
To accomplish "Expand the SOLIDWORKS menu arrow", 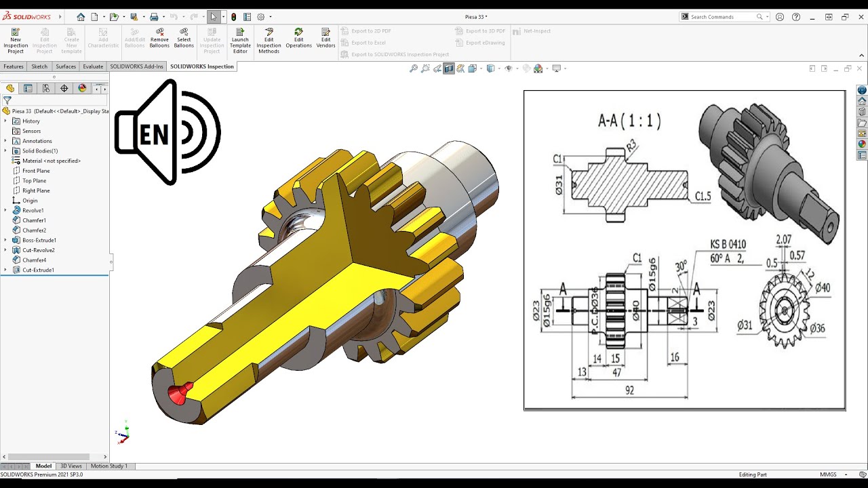I will [x=60, y=17].
